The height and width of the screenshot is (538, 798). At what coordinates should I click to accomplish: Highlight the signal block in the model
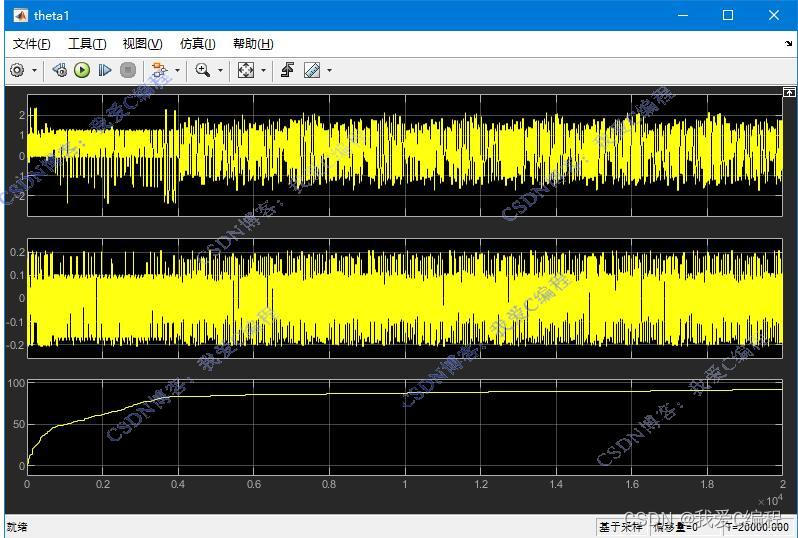pos(159,70)
